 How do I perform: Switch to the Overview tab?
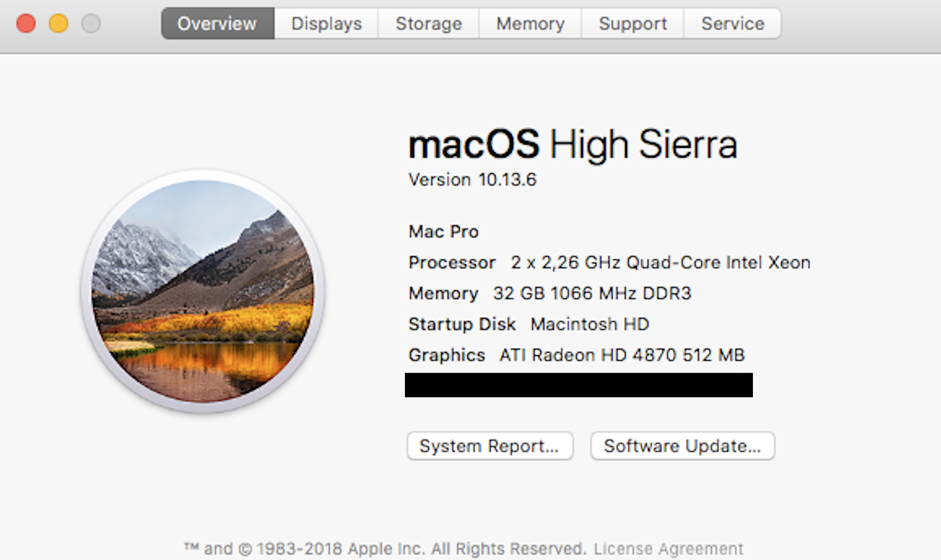217,24
